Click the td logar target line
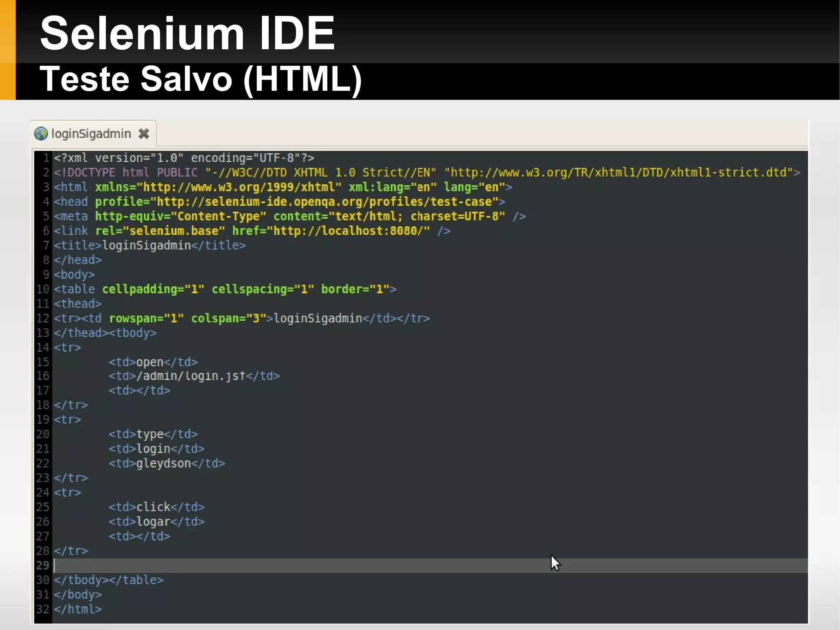Viewport: 840px width, 630px height. [156, 522]
